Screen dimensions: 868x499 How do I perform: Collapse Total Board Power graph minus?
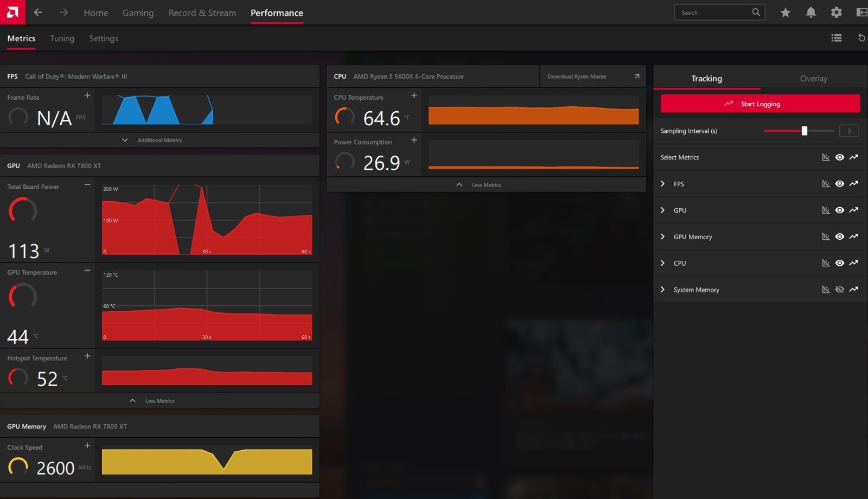point(87,185)
